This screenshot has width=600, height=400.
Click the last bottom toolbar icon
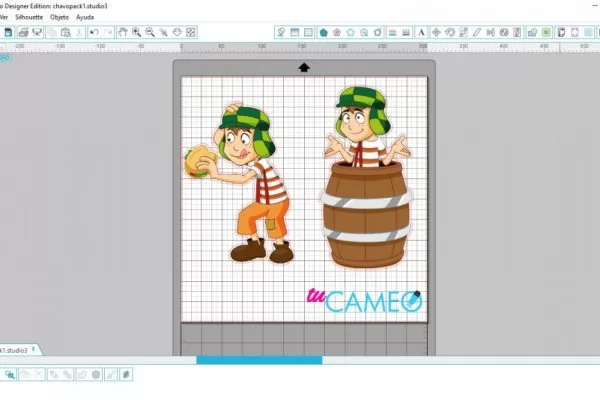point(126,374)
